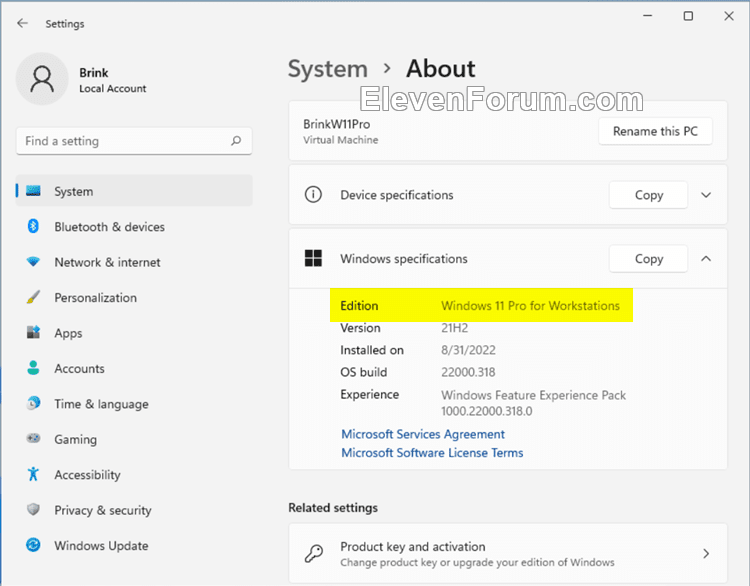Open the Brink user account avatar
This screenshot has width=750, height=586.
(x=42, y=79)
